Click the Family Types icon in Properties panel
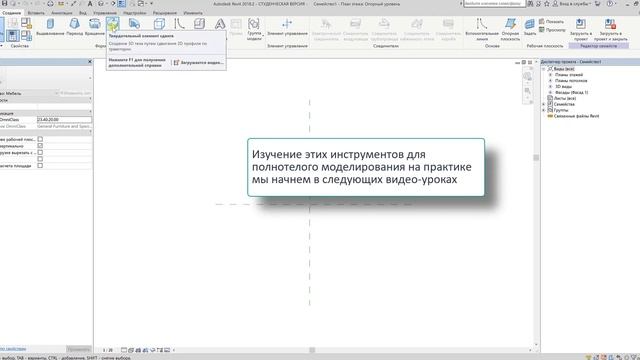Viewport: 640px width, 360px height. click(x=27, y=36)
